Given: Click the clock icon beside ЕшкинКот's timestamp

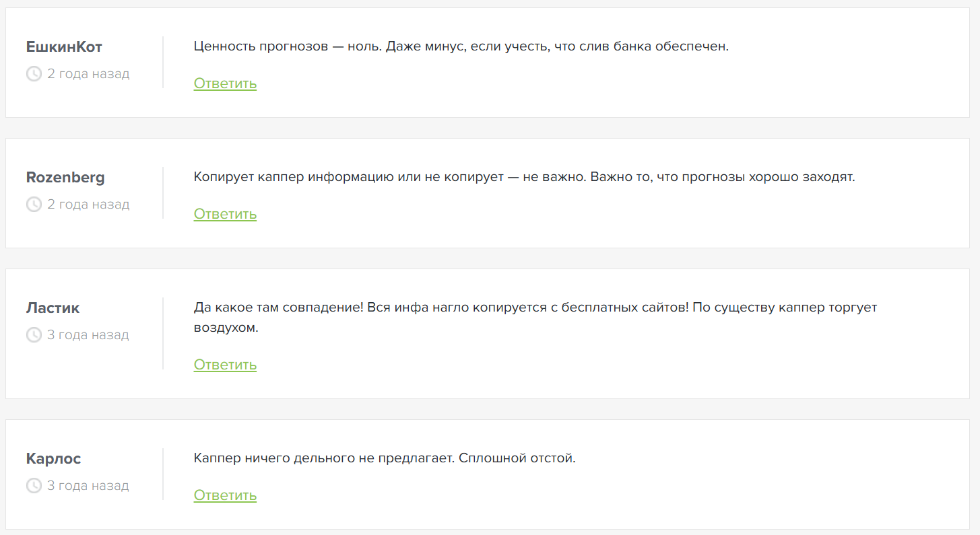Looking at the screenshot, I should 33,73.
